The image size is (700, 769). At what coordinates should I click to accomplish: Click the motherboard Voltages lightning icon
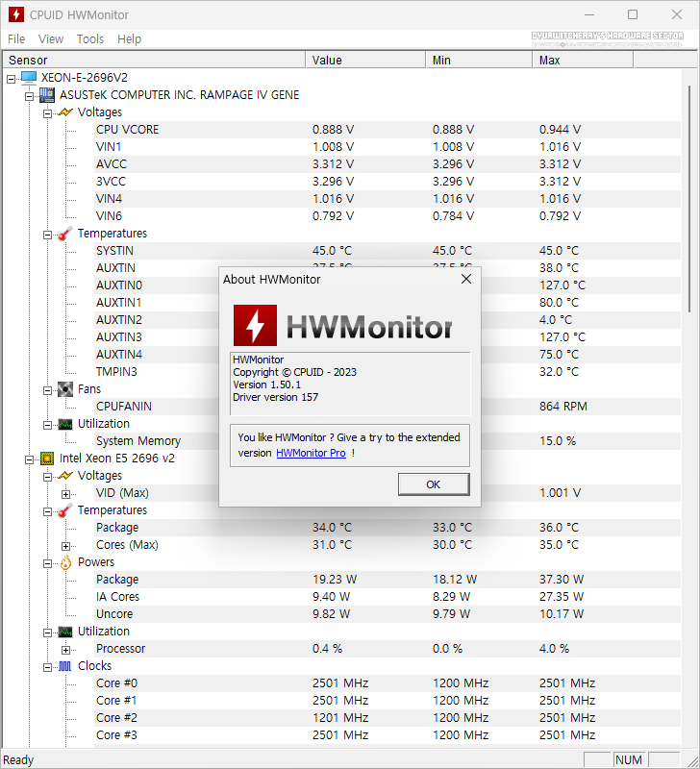tap(65, 112)
